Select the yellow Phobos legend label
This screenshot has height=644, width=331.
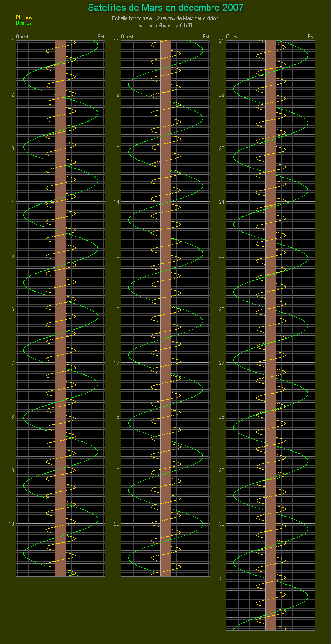pos(24,17)
